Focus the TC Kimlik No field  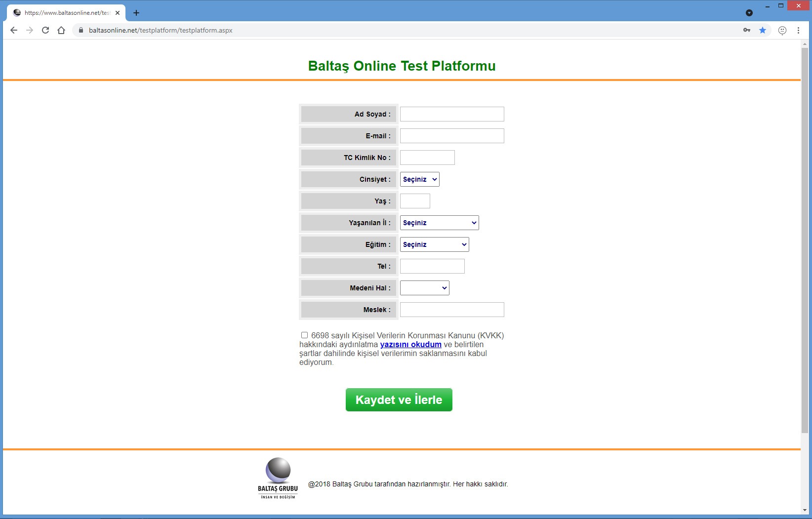coord(427,158)
